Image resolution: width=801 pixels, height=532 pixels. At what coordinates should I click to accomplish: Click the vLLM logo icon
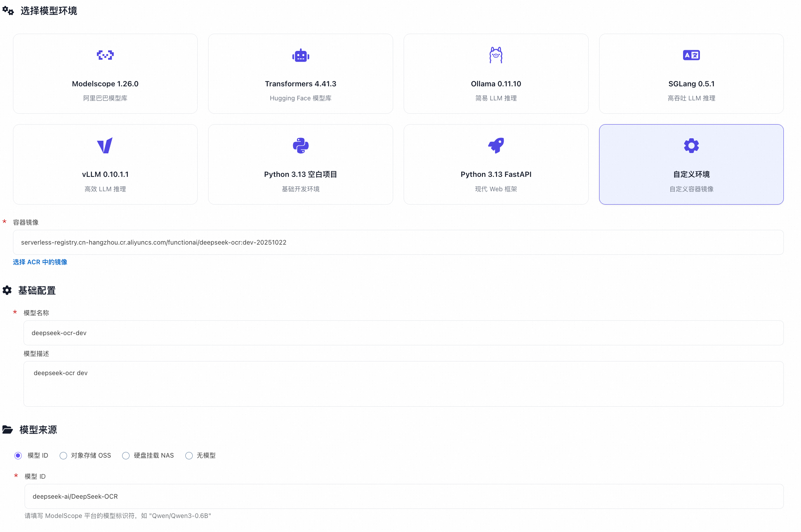[105, 146]
